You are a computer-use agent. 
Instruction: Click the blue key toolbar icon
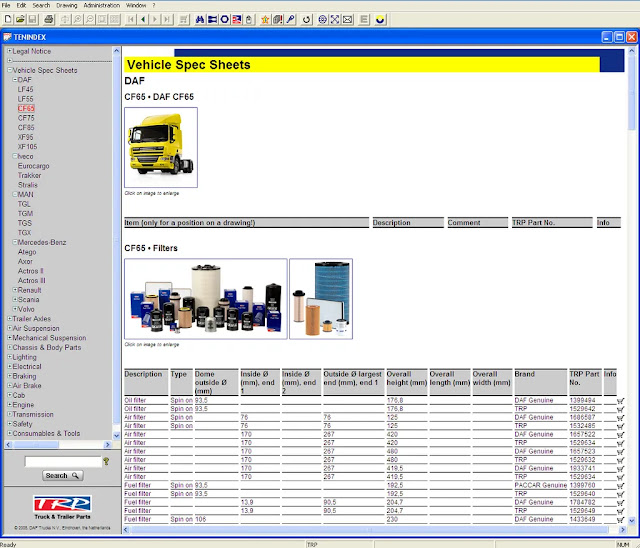[x=290, y=19]
